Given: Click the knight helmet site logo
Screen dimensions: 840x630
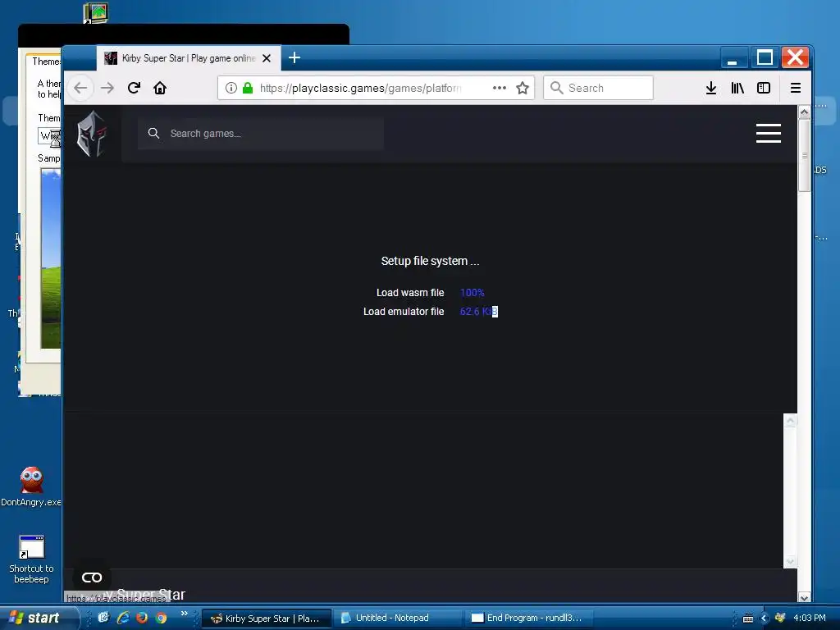Looking at the screenshot, I should pyautogui.click(x=92, y=134).
